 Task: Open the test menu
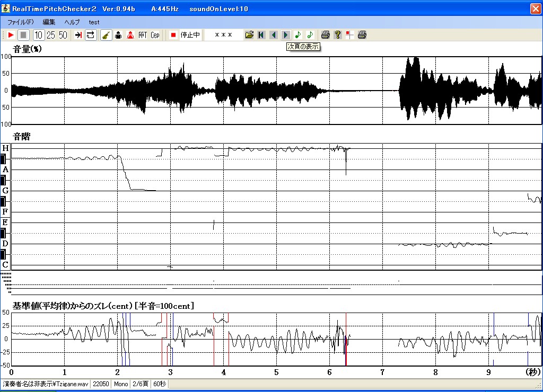point(94,22)
